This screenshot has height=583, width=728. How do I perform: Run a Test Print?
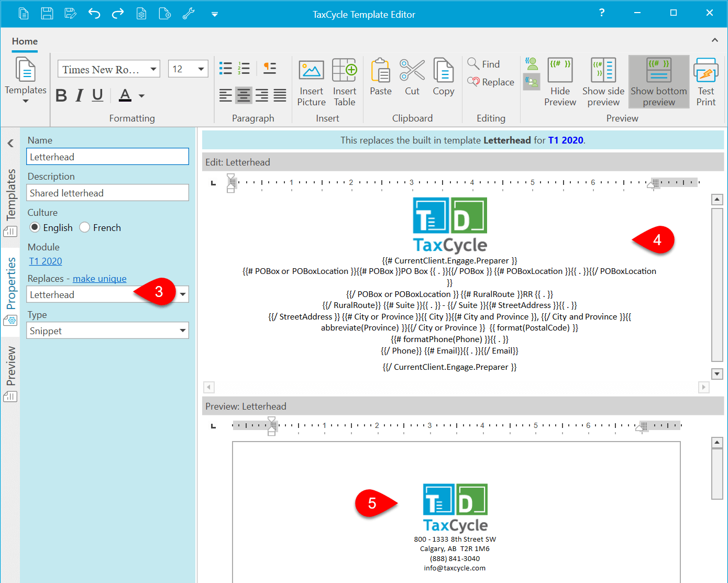[705, 82]
